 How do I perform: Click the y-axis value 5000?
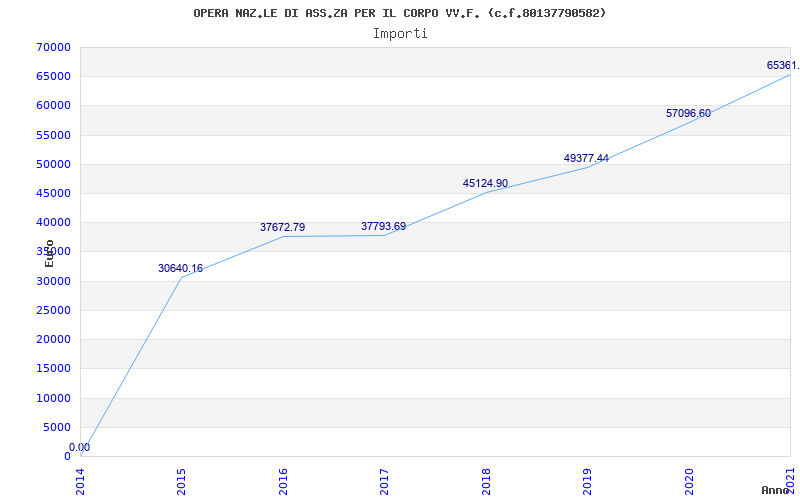57,427
